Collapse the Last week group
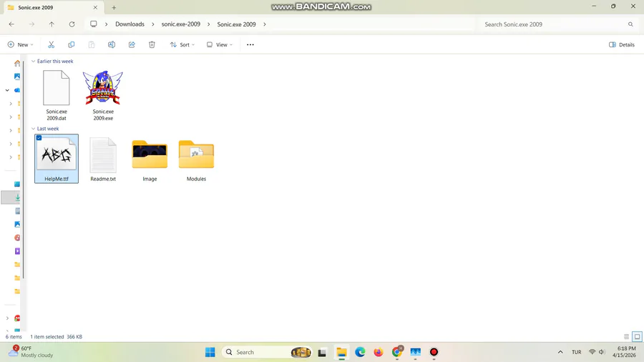This screenshot has width=644, height=362. click(x=33, y=129)
